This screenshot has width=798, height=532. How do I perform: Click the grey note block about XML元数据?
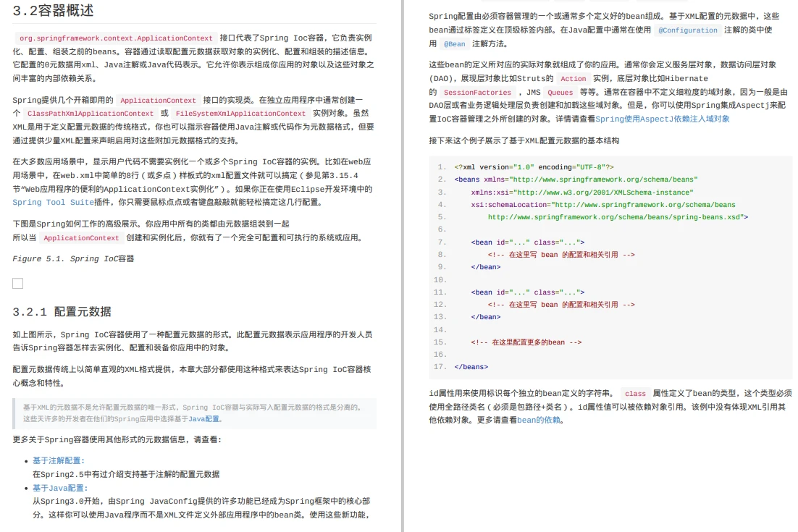click(x=194, y=413)
